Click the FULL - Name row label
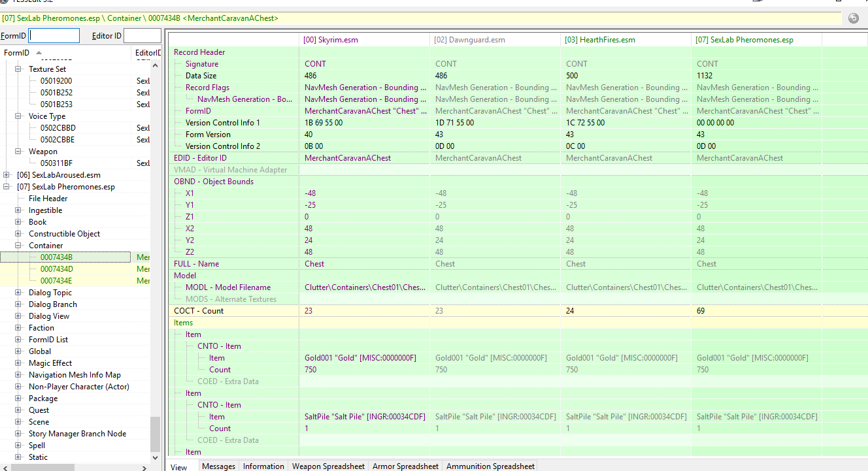Image resolution: width=868 pixels, height=471 pixels. pos(196,264)
